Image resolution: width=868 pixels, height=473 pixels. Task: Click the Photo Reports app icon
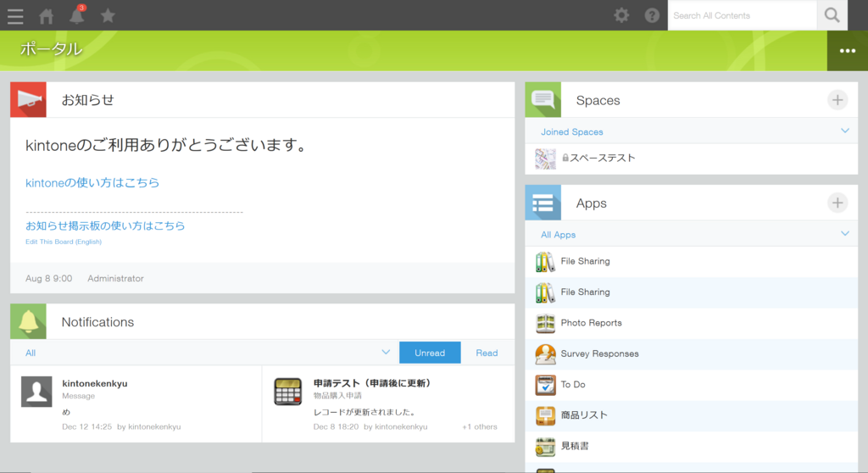(x=545, y=323)
